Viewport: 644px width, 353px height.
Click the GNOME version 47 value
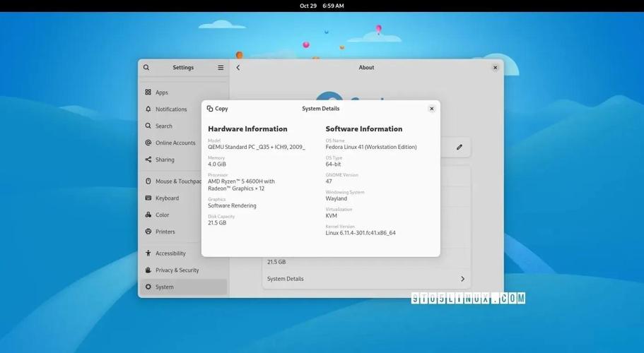(329, 181)
